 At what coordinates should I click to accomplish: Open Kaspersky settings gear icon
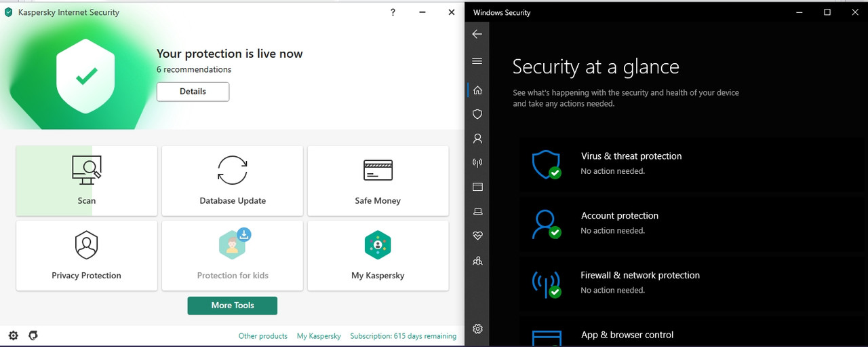click(13, 335)
